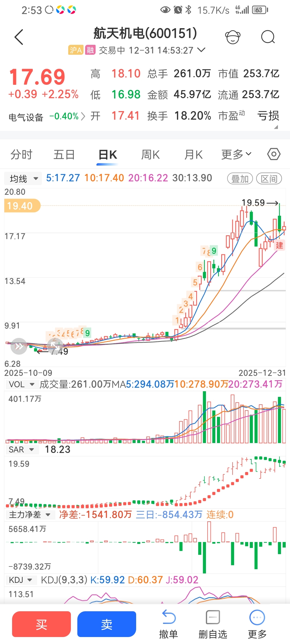
Task: Toggle 区间 range statistics button
Action: tap(269, 178)
